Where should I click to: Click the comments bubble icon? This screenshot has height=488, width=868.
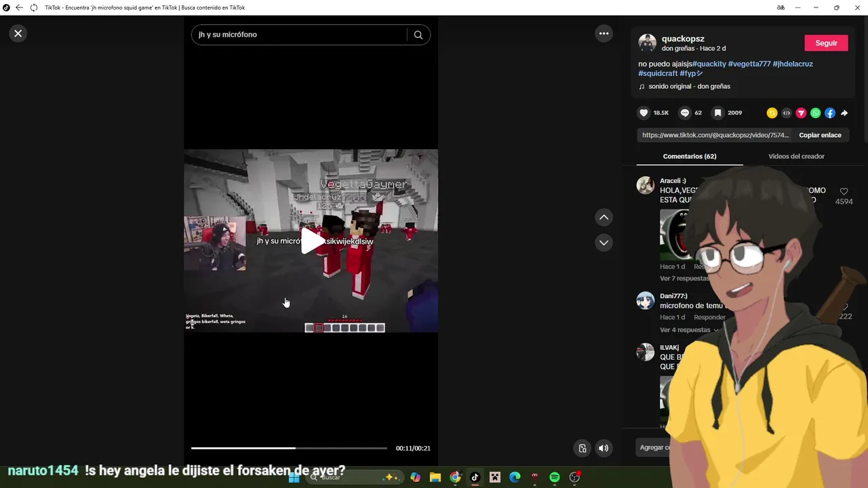685,113
